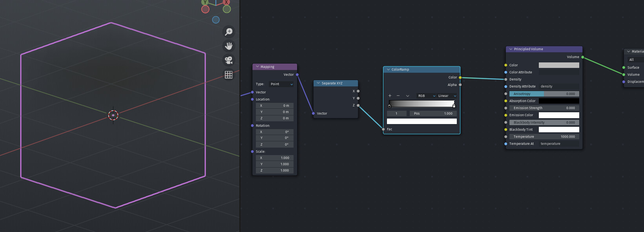Click the unlabeled red axis gizmo circle
This screenshot has width=644, height=232.
coord(205,9)
